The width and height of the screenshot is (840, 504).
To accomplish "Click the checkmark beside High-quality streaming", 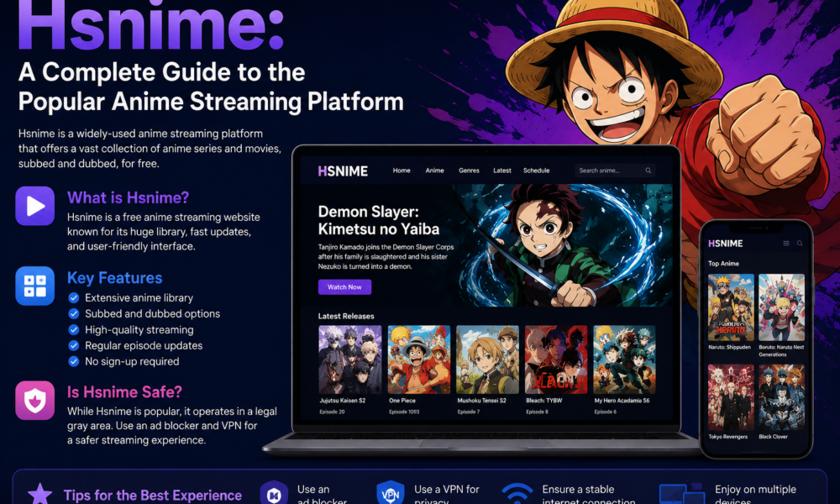I will (74, 330).
